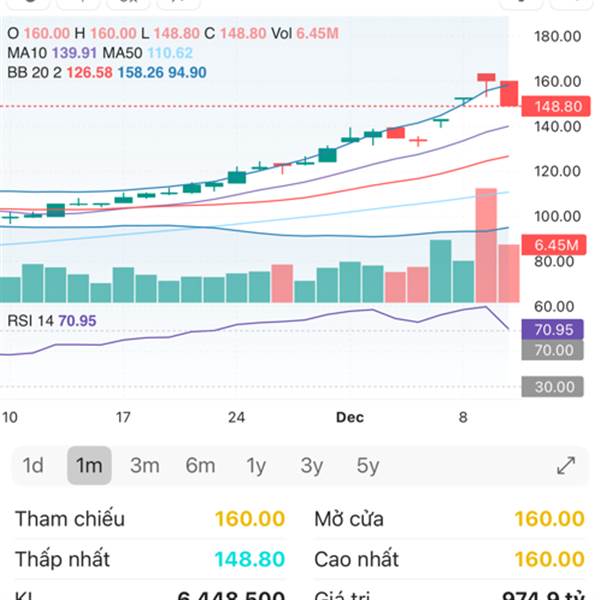
Task: Tap the Cao nhất high price value
Action: tap(549, 559)
